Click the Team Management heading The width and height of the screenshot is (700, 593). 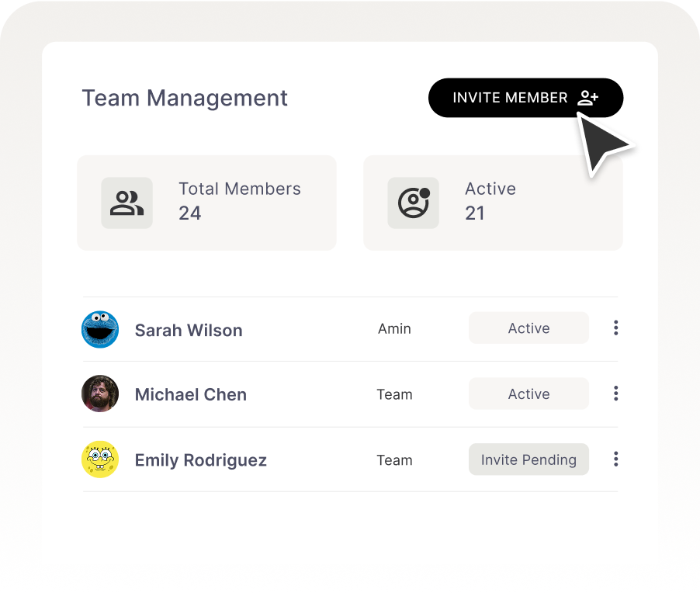[x=185, y=98]
